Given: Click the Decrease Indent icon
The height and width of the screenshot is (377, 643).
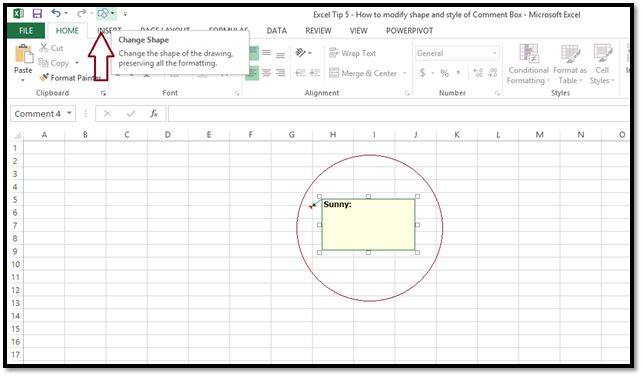Looking at the screenshot, I should click(301, 73).
